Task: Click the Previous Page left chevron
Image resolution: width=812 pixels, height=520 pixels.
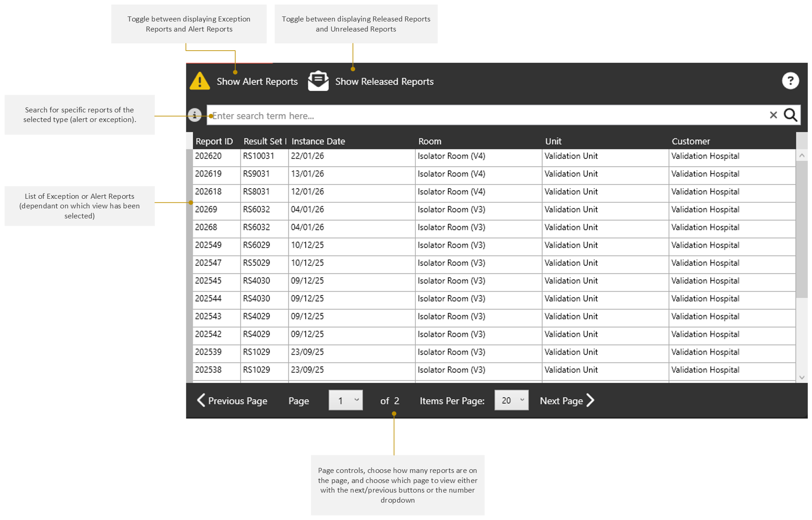Action: point(201,400)
